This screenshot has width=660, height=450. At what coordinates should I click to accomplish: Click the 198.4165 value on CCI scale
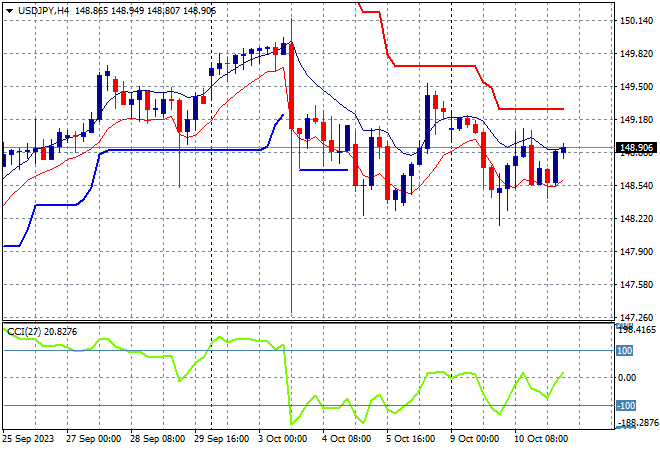[637, 330]
